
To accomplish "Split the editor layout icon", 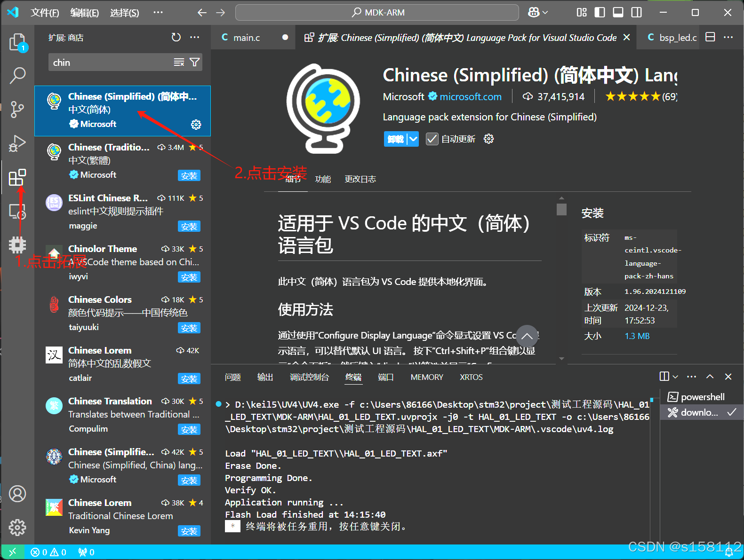I will (x=711, y=37).
